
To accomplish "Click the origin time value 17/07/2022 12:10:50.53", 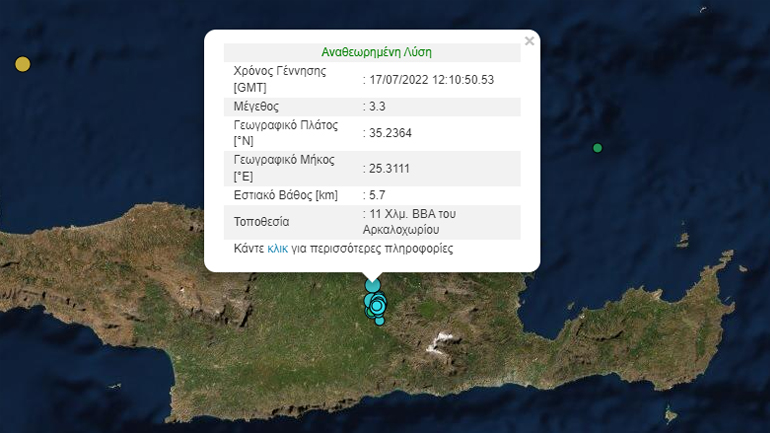I will pos(432,80).
